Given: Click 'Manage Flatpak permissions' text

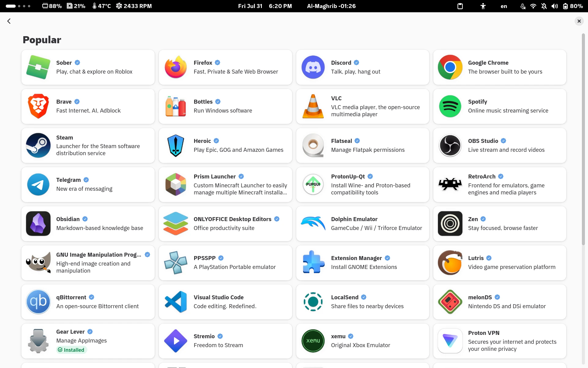Looking at the screenshot, I should click(368, 150).
